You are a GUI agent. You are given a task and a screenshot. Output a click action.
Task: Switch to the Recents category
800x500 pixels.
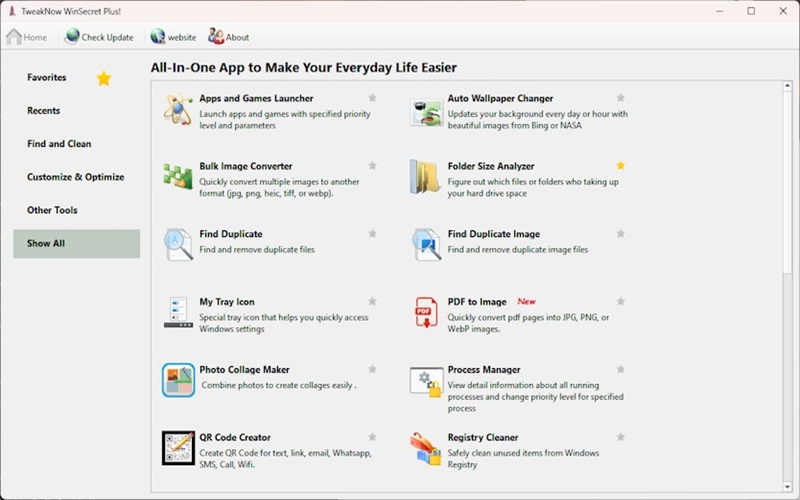(x=43, y=111)
